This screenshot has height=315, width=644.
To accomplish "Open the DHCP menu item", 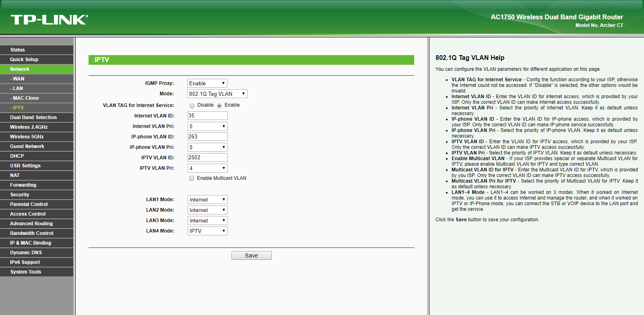I will (37, 156).
